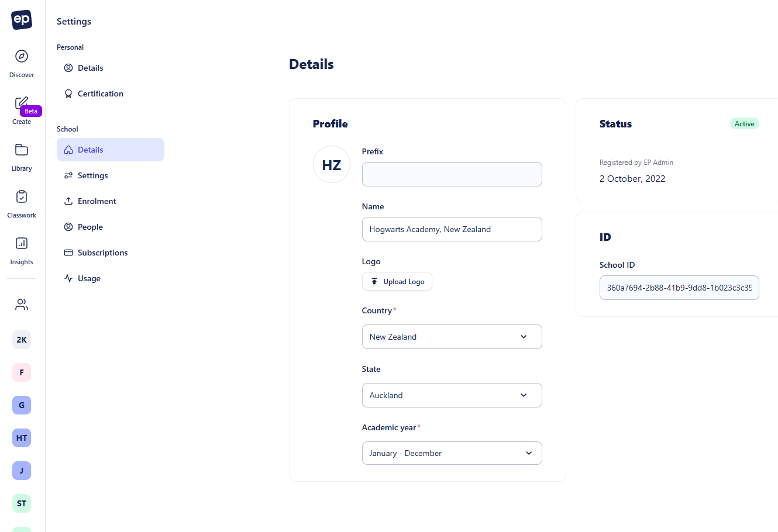Image resolution: width=778 pixels, height=532 pixels.
Task: Open the Discover compass icon
Action: pyautogui.click(x=22, y=56)
